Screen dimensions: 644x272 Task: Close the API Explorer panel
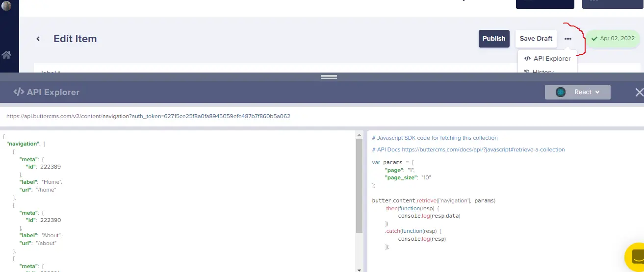pos(639,92)
